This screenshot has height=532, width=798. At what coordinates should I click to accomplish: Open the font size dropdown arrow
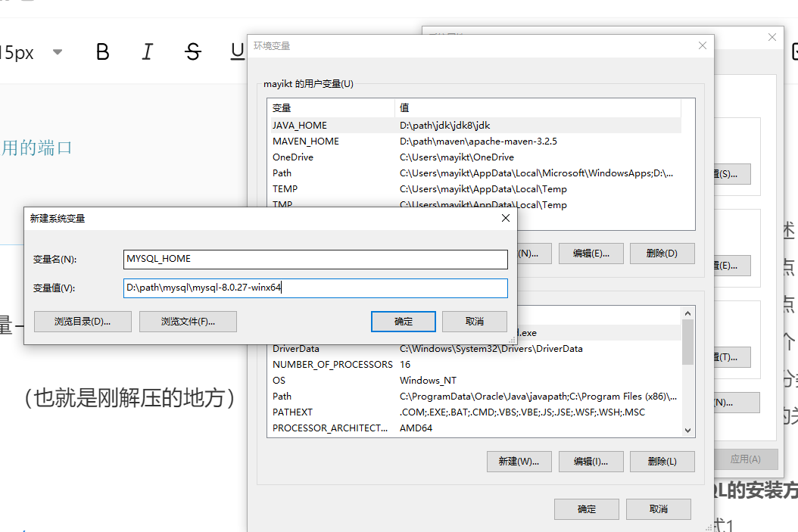click(58, 52)
